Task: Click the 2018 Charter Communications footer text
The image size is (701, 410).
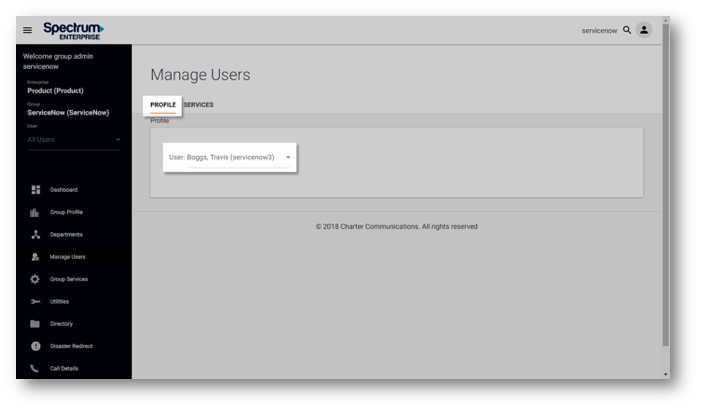Action: [x=397, y=227]
